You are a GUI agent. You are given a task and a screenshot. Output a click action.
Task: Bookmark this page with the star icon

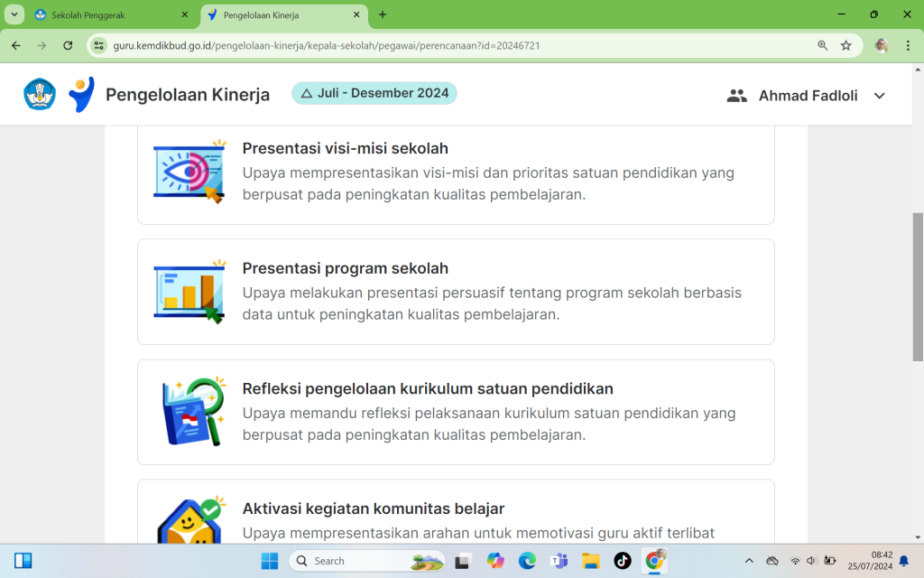coord(845,45)
